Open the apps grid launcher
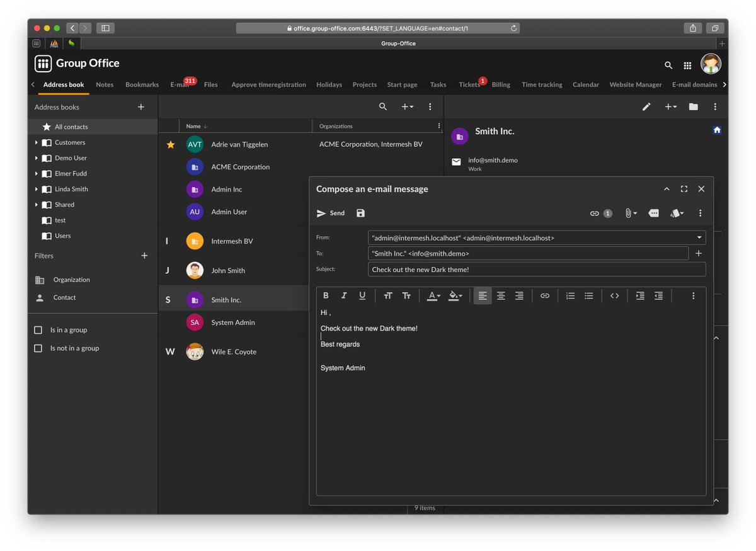 pos(687,65)
